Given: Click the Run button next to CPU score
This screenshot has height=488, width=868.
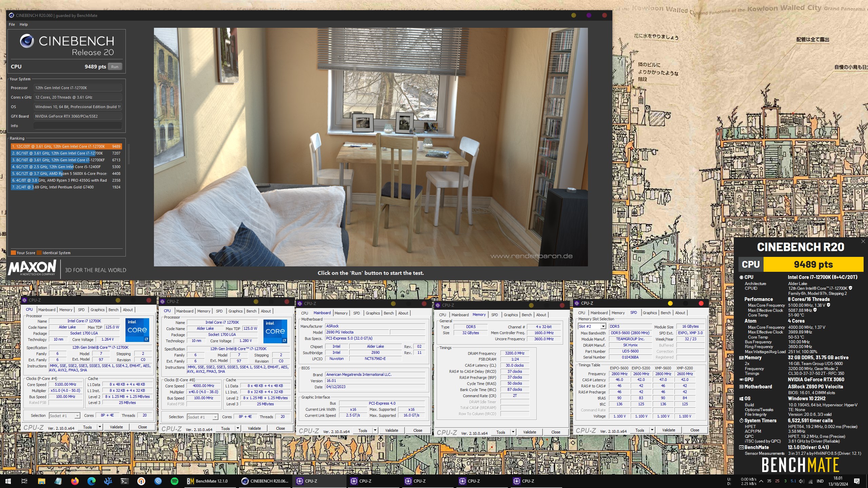Looking at the screenshot, I should pyautogui.click(x=115, y=67).
